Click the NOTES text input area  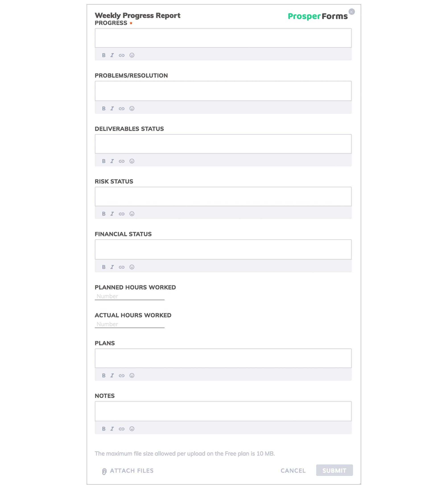pyautogui.click(x=223, y=411)
